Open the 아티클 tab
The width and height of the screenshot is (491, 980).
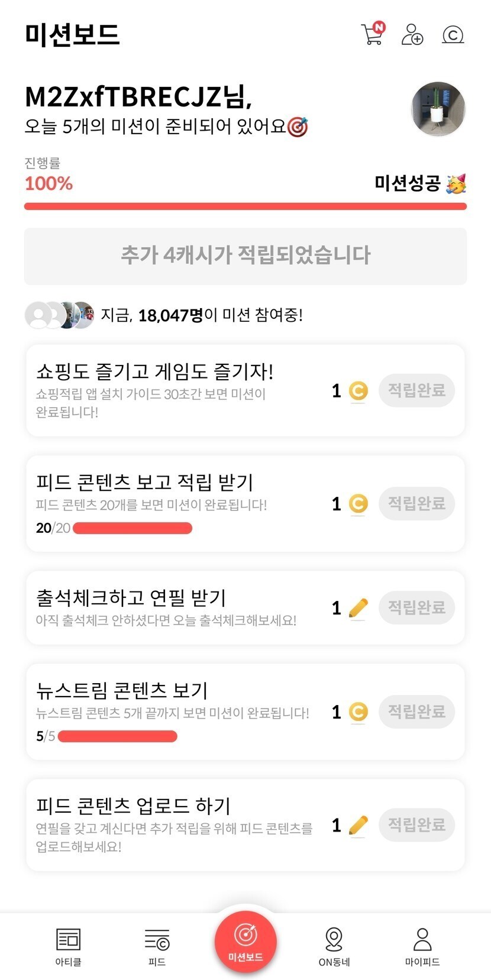click(x=68, y=946)
